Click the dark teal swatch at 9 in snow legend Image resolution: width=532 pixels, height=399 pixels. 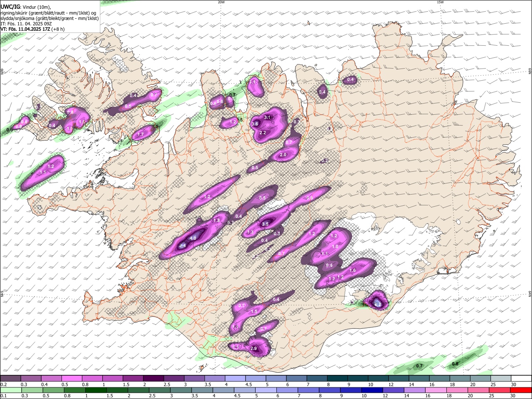[x=357, y=378]
